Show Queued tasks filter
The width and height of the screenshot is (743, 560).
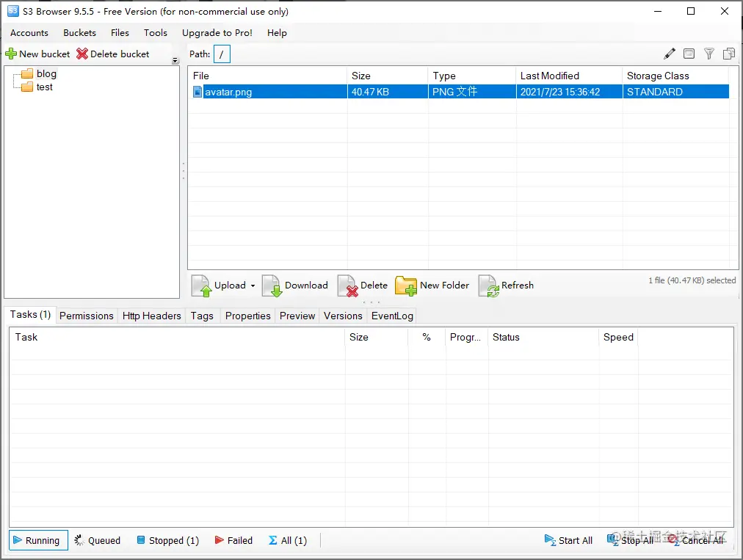(98, 540)
